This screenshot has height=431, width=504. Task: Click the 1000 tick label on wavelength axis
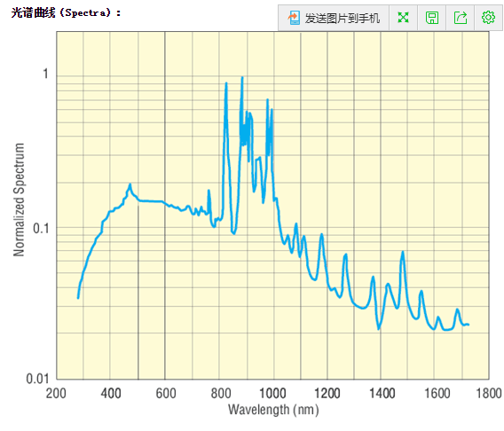point(272,394)
